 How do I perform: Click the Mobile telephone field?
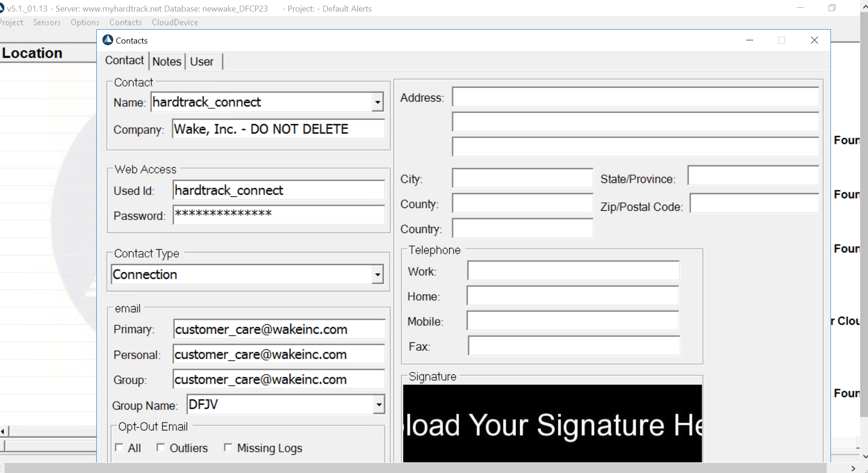573,321
